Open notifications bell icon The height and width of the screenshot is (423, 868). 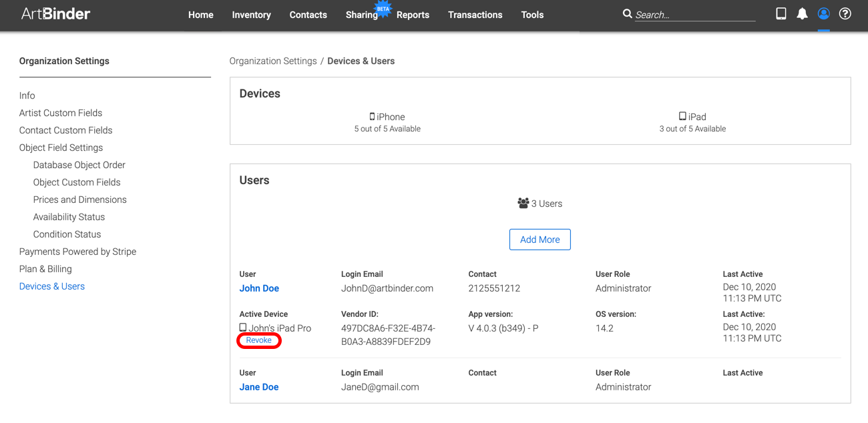803,14
